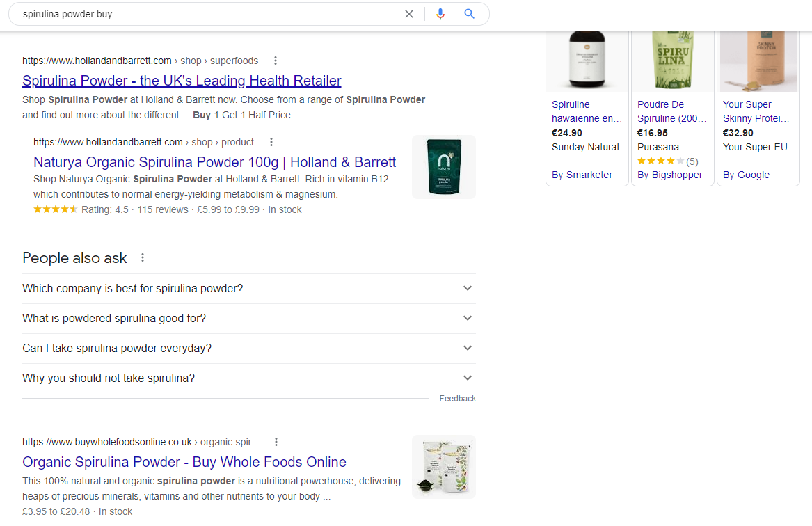Click hollandandbarrett.com shop superfoods URL
This screenshot has height=526, width=812.
pos(141,61)
